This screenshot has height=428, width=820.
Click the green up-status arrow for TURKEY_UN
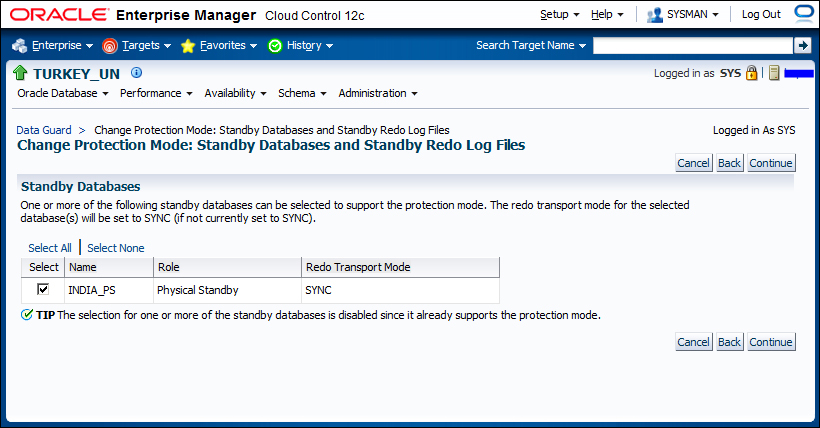point(20,73)
